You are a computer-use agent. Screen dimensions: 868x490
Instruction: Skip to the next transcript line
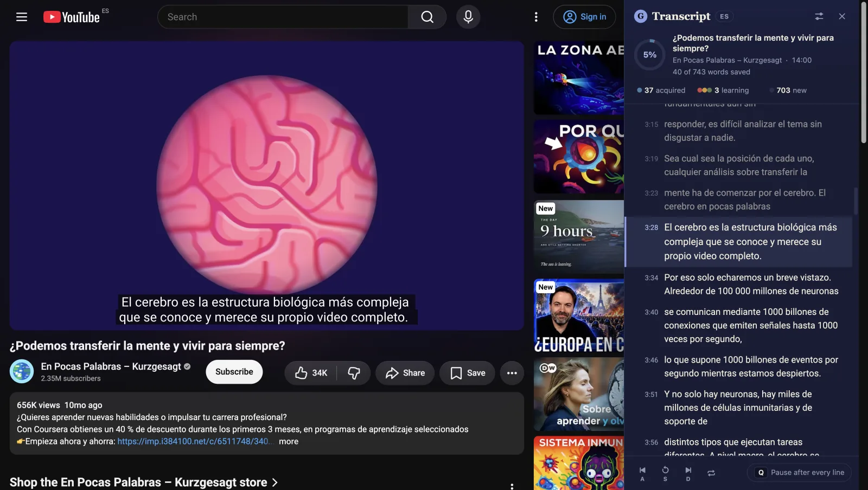point(688,473)
